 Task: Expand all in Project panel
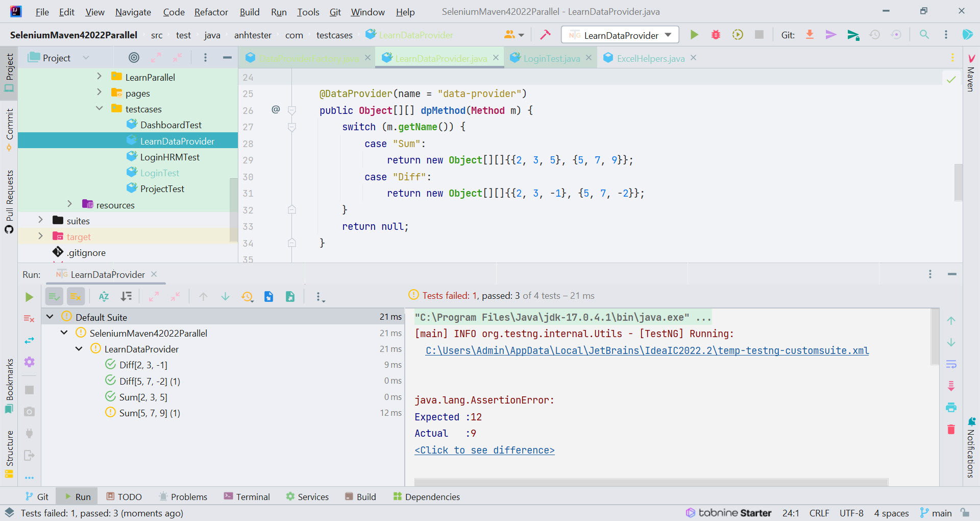coord(156,58)
